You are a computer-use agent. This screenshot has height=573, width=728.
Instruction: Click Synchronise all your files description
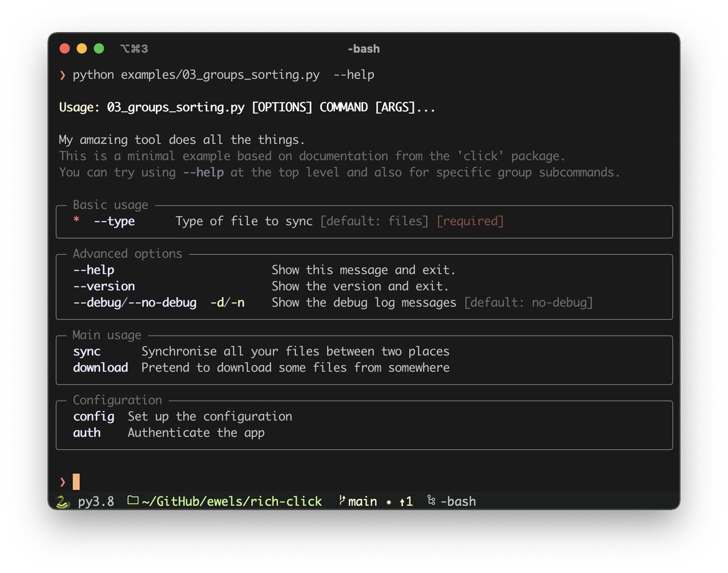[295, 351]
